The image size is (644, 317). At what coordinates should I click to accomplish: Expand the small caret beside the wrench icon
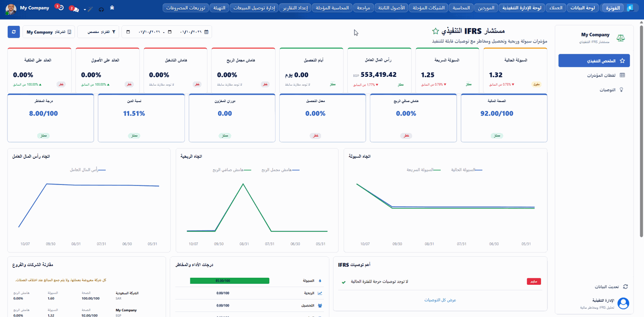coord(85,9)
